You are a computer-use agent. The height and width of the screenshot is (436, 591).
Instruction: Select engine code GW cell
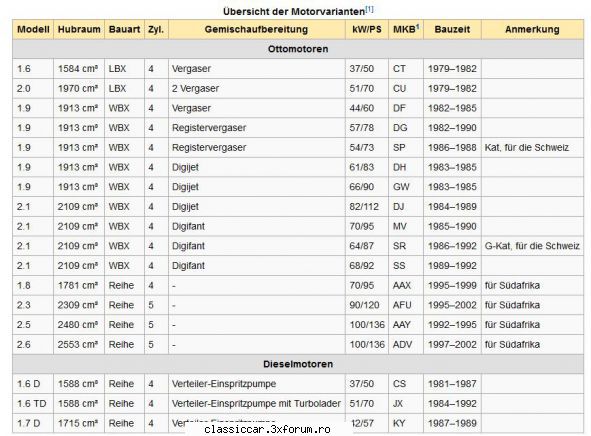point(406,187)
